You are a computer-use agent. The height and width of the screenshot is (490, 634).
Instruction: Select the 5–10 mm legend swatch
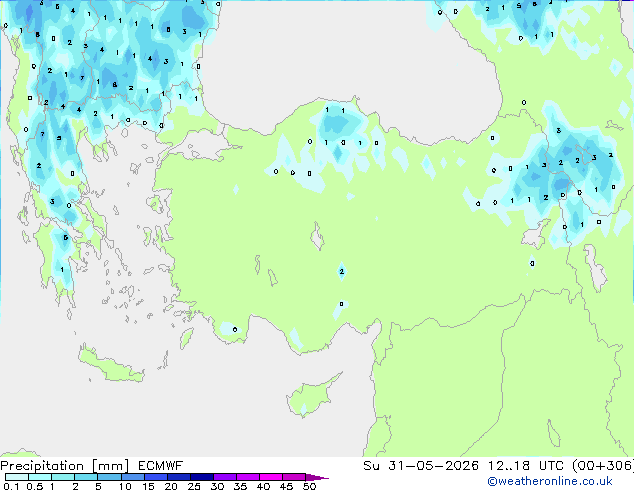109,477
